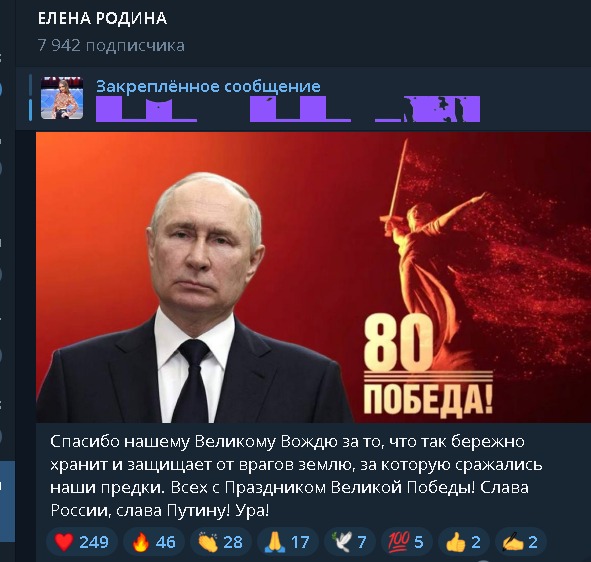Image resolution: width=591 pixels, height=562 pixels.
Task: Click the Mother Motherland statue in the image
Action: [x=432, y=249]
